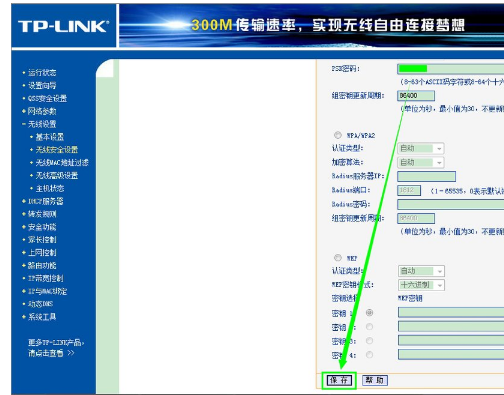Expand DHCP服务器 menu section
Screen dimensions: 504x395
click(46, 201)
